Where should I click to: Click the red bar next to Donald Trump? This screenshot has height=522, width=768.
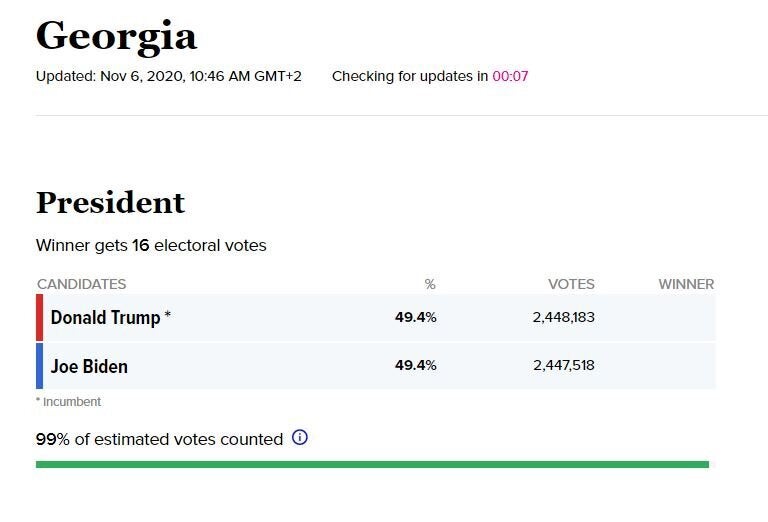coord(40,317)
